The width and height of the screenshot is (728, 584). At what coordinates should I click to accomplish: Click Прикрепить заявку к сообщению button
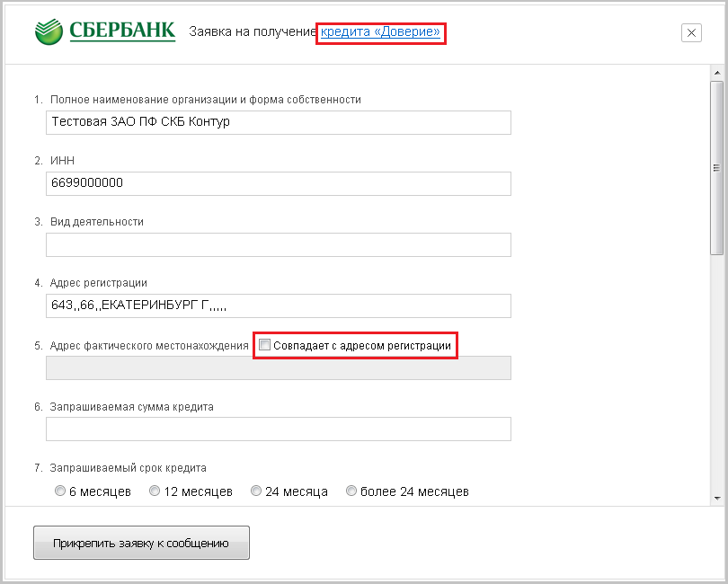point(142,543)
